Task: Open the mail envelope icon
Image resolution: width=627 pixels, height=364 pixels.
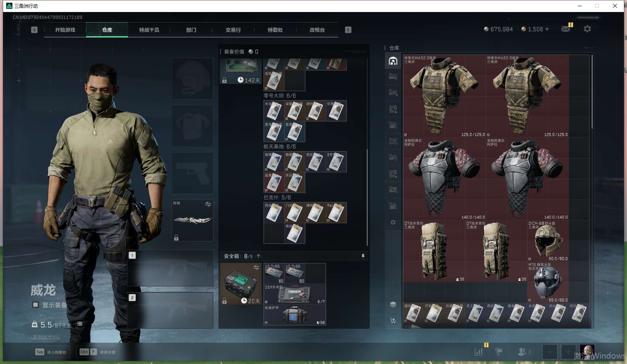Action: click(566, 29)
